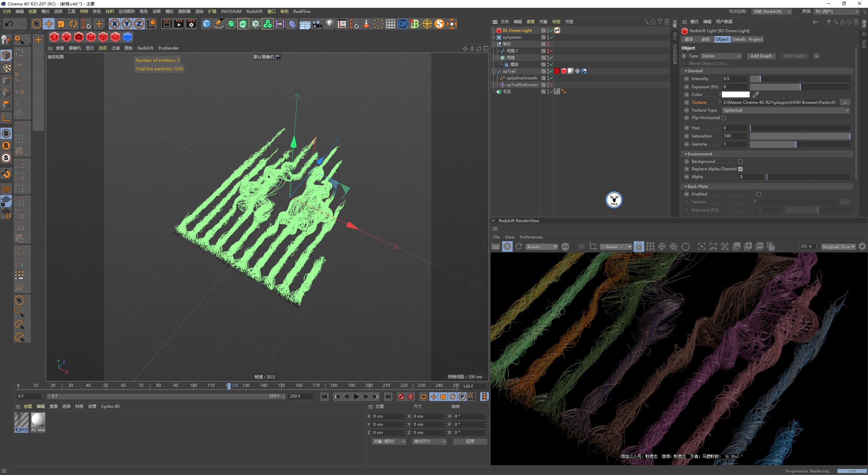Collapse the Environment section
Viewport: 868px width, 475px height.
click(x=686, y=154)
